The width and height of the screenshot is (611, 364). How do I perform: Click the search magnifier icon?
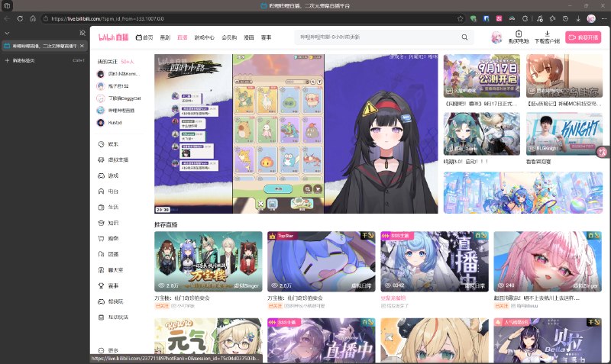[464, 37]
